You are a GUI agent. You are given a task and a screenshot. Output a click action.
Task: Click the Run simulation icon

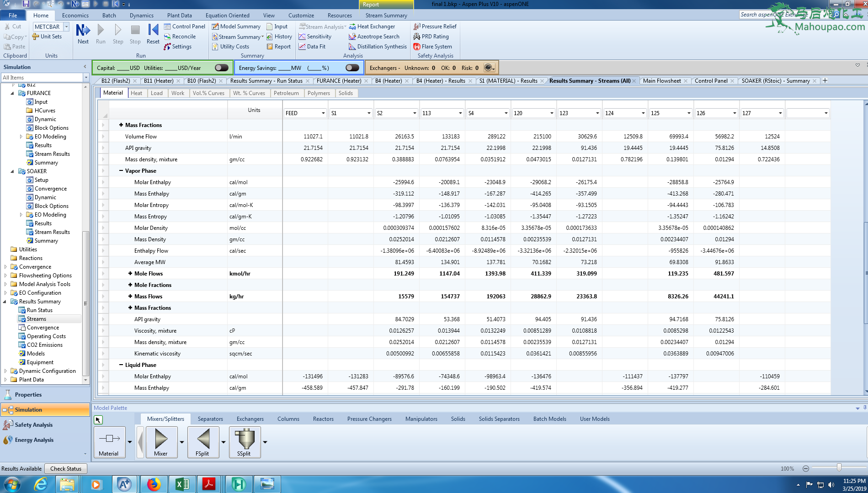101,34
